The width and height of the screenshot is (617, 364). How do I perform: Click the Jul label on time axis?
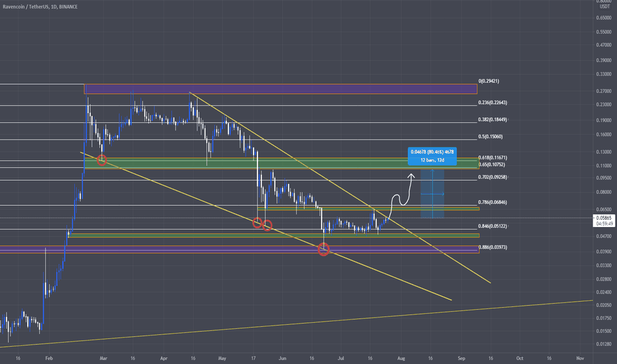(341, 359)
